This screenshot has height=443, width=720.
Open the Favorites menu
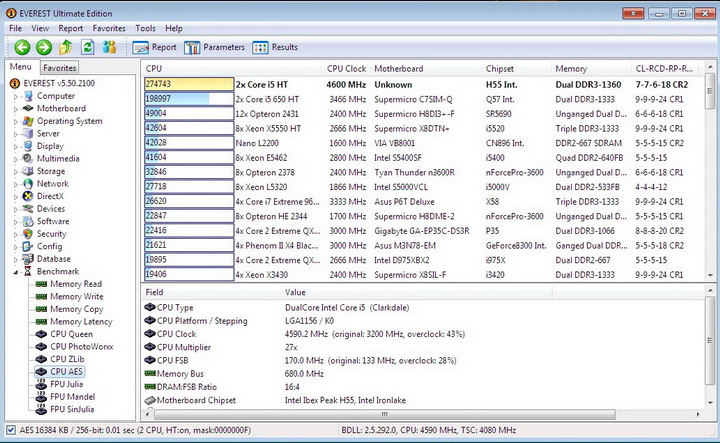pos(109,28)
